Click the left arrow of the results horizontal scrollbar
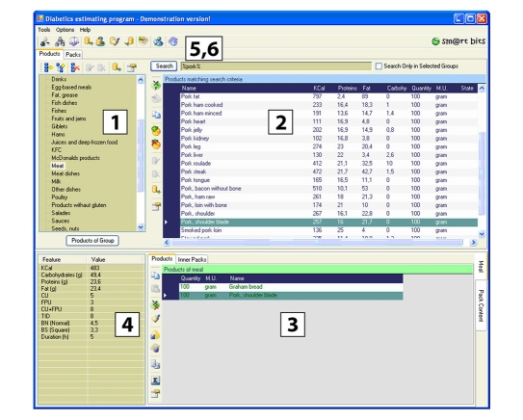This screenshot has height=420, width=523. tap(167, 243)
